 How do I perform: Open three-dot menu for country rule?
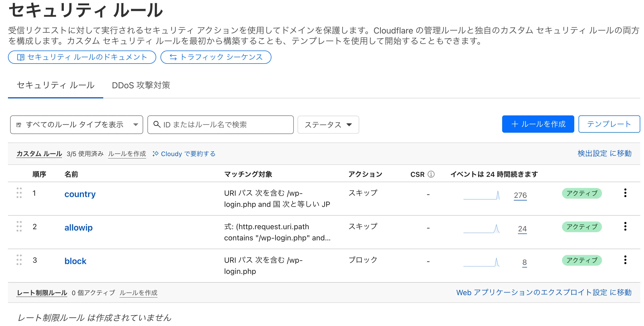pos(625,193)
